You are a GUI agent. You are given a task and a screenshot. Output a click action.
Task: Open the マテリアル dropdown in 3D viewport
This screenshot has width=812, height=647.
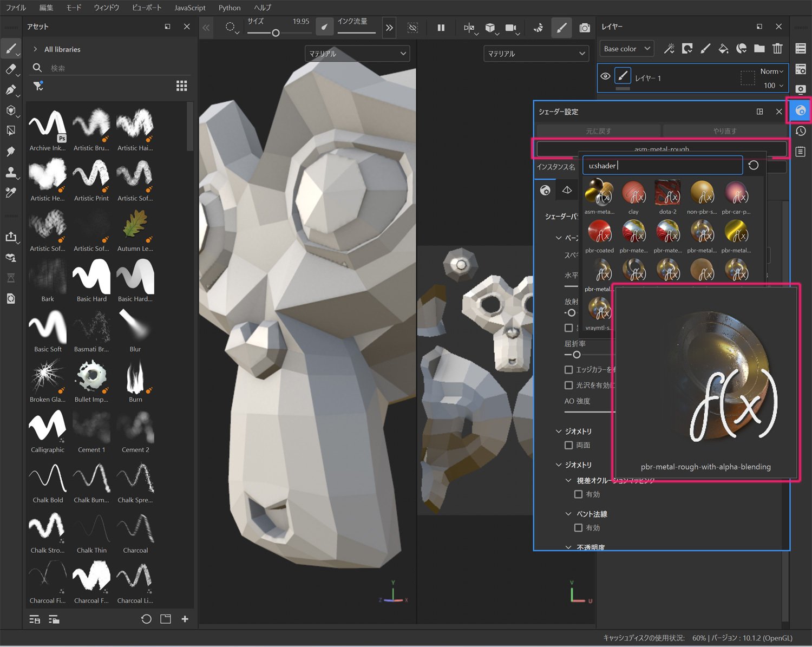[357, 54]
